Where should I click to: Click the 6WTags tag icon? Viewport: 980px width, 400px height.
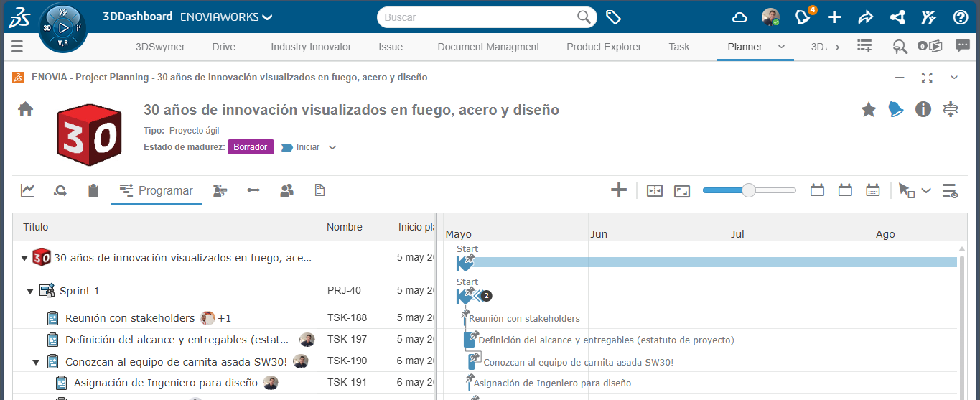pos(613,17)
